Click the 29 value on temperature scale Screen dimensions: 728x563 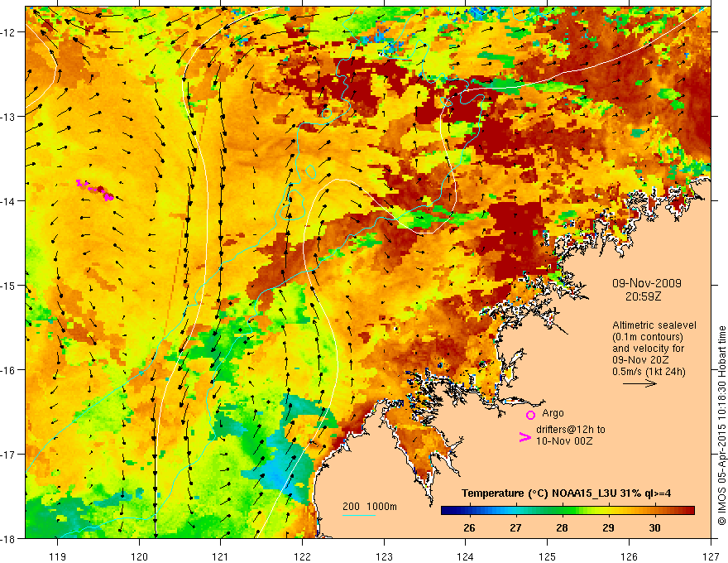608,527
